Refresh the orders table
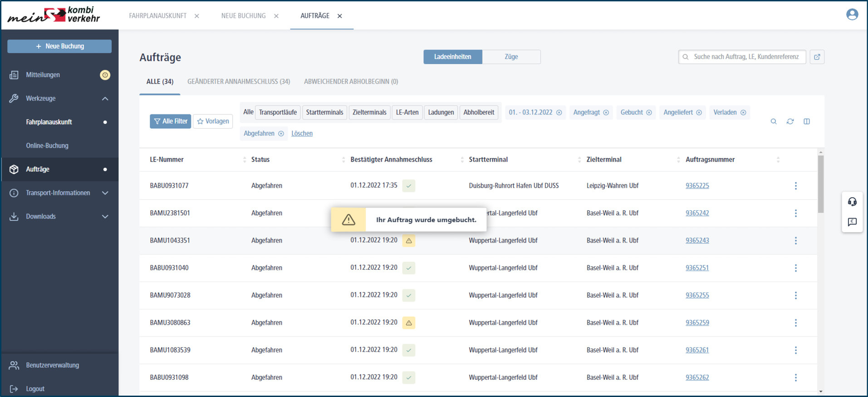868x397 pixels. pos(790,121)
